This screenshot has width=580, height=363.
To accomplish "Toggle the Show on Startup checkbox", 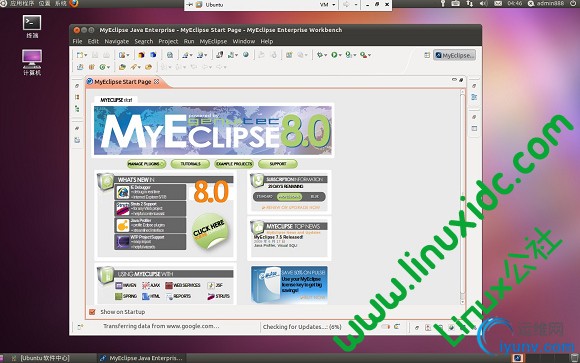I will (92, 312).
